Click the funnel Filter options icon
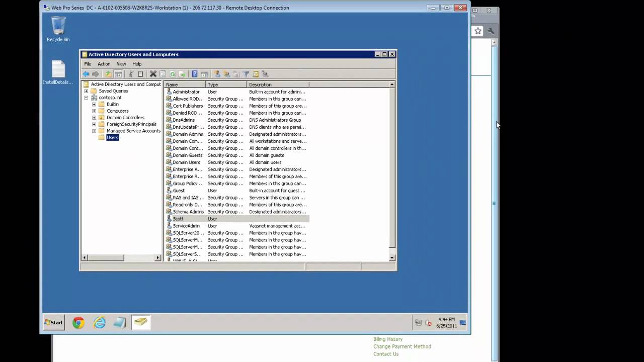This screenshot has height=362, width=644. (x=246, y=74)
